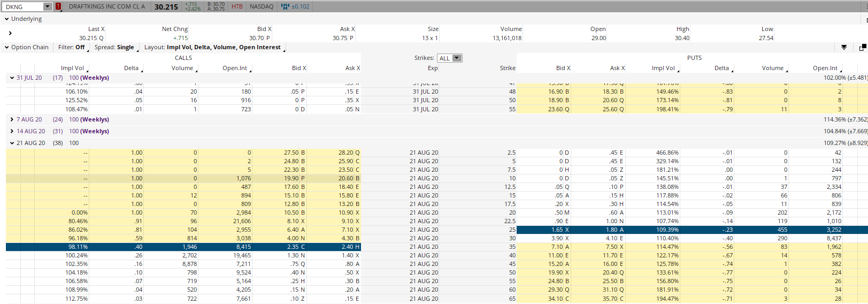Image resolution: width=868 pixels, height=304 pixels.
Task: Expand the 14 AUG 20 weekly expiration
Action: [12, 131]
